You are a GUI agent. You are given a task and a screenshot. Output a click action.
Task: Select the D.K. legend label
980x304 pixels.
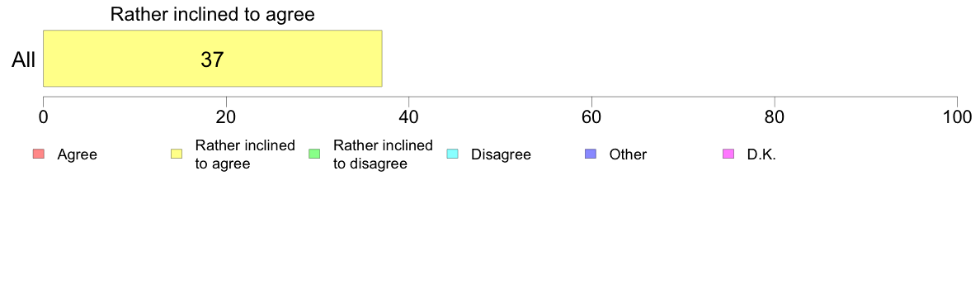[761, 154]
